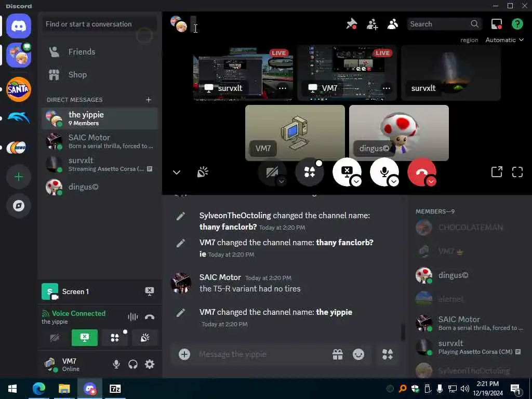This screenshot has width=532, height=399.
Task: Start an activity from call controls
Action: coord(310,172)
